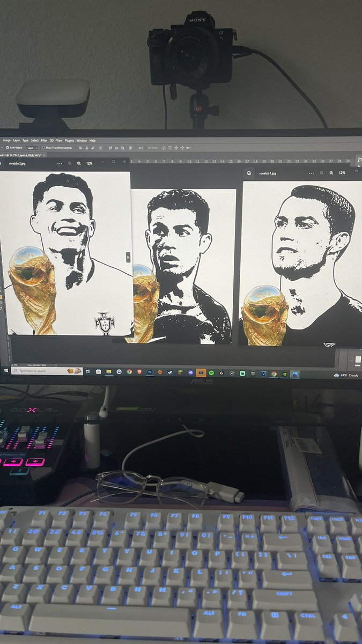The image size is (362, 644).
Task: Open Task View from the taskbar
Action: (x=87, y=371)
